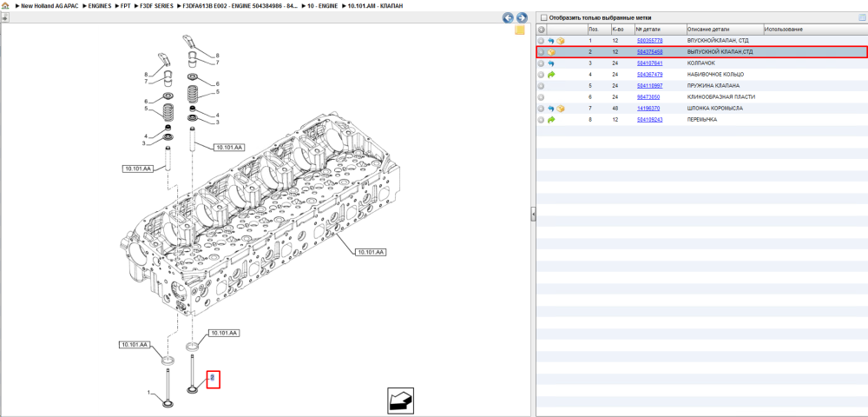Click the 10.101.AA label pointing to cylinder head
Screen dimensions: 868x417
(370, 252)
